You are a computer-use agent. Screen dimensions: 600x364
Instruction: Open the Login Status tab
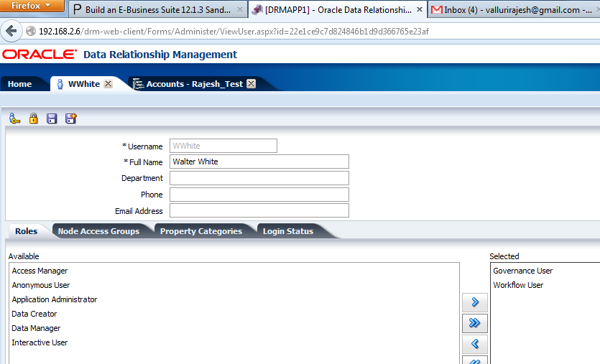pos(288,231)
